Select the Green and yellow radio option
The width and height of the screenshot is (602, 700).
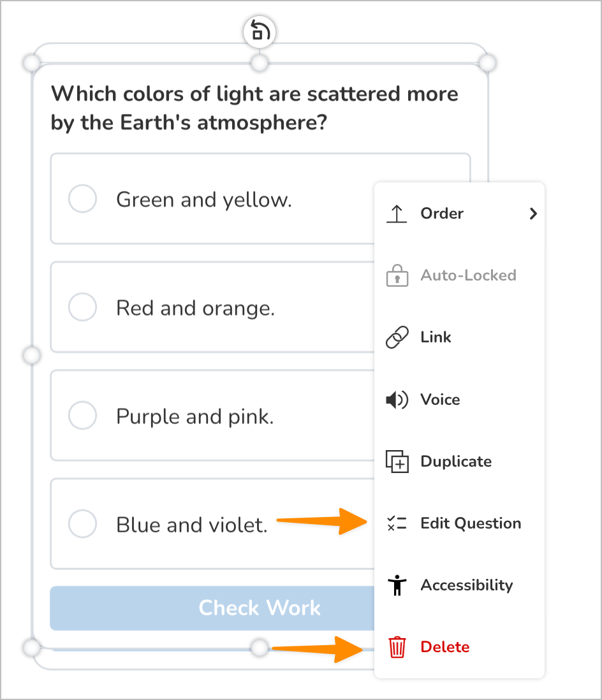click(83, 199)
